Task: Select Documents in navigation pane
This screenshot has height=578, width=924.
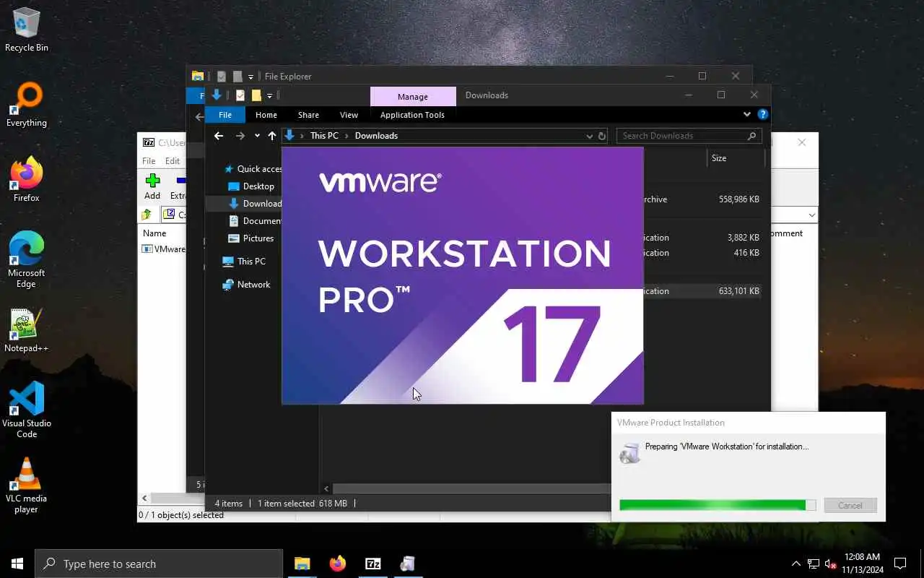Action: click(254, 221)
